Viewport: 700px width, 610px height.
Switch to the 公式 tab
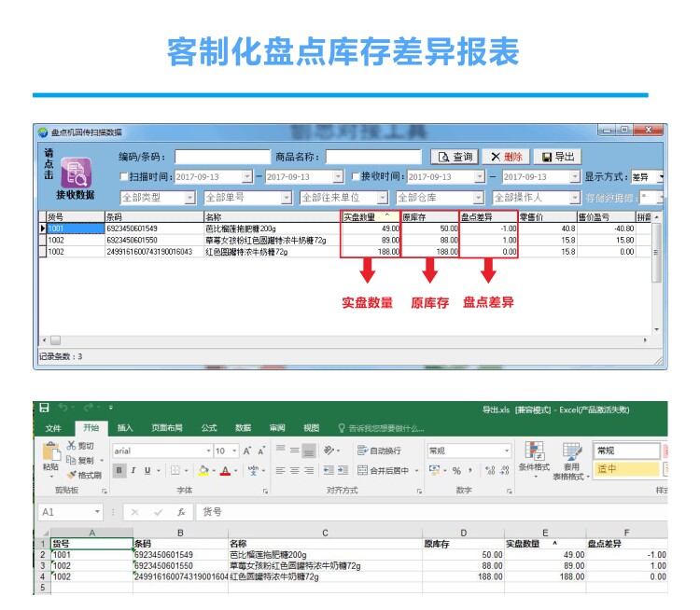tap(209, 428)
